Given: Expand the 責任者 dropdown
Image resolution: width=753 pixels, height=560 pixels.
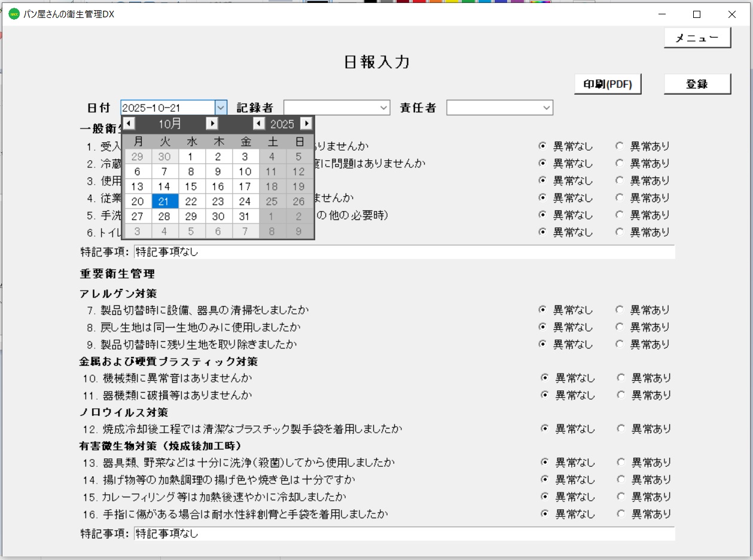Looking at the screenshot, I should tap(546, 108).
